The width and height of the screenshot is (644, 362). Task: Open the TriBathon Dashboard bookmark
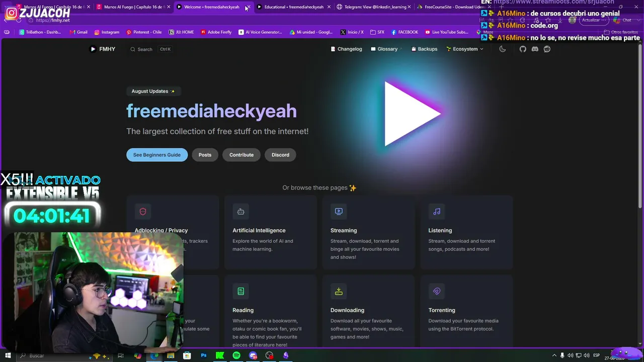click(x=40, y=32)
